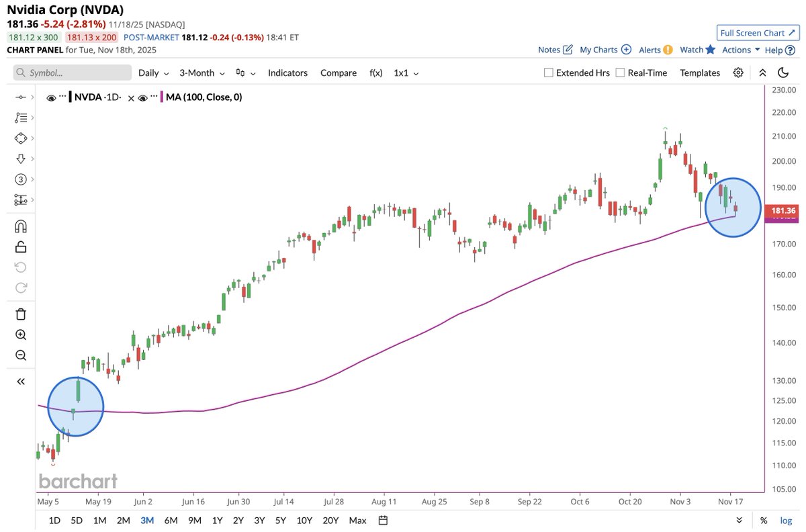Open chart settings gear
806x532 pixels.
pos(738,73)
